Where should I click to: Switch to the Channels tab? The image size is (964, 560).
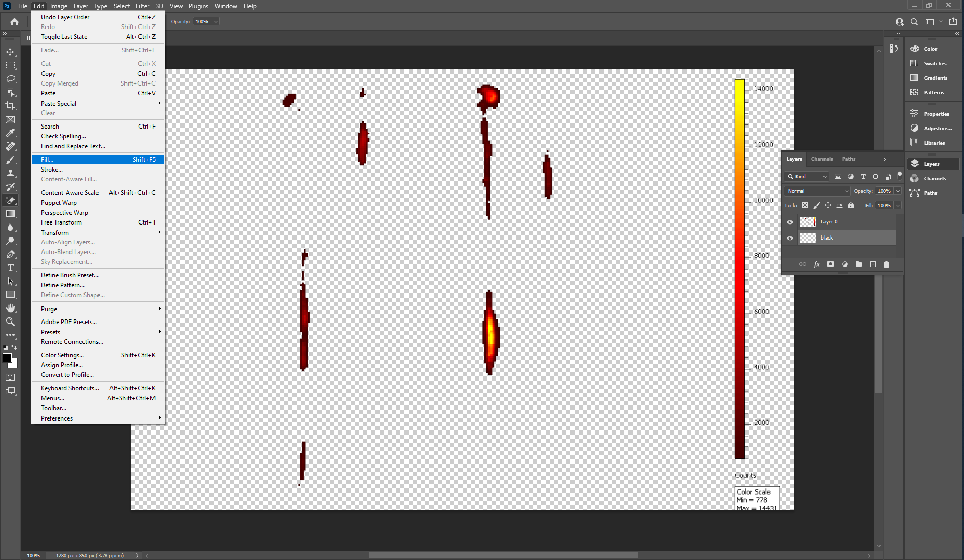821,159
